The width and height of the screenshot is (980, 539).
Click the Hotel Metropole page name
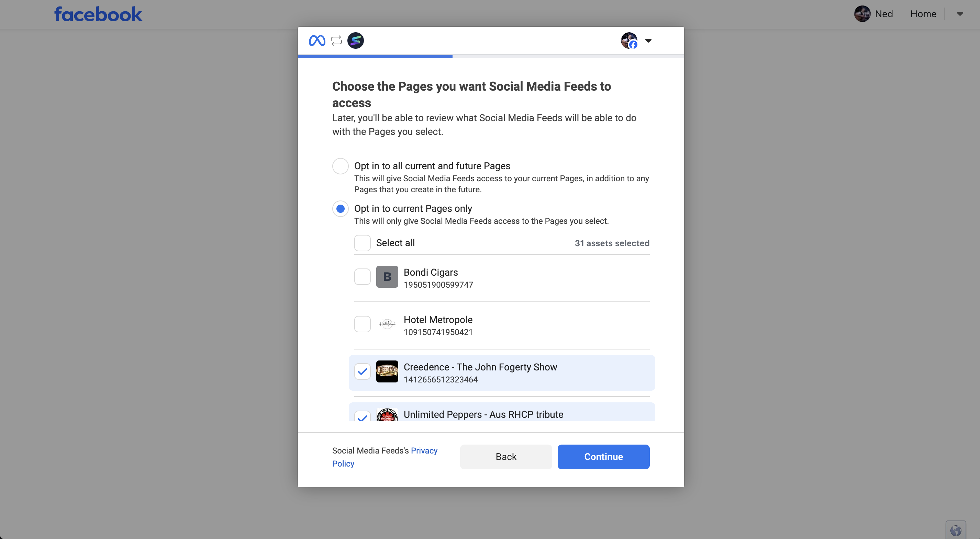[438, 320]
